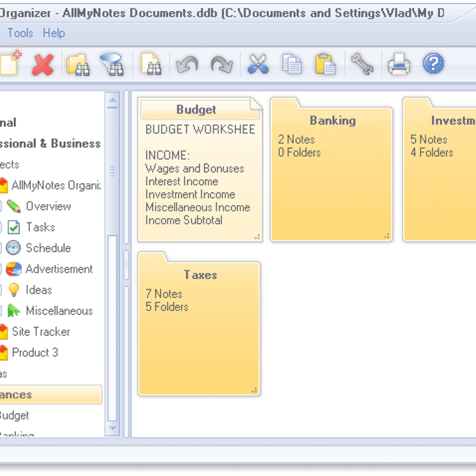Click the New Note toolbar icon
476x476 pixels.
(10, 63)
